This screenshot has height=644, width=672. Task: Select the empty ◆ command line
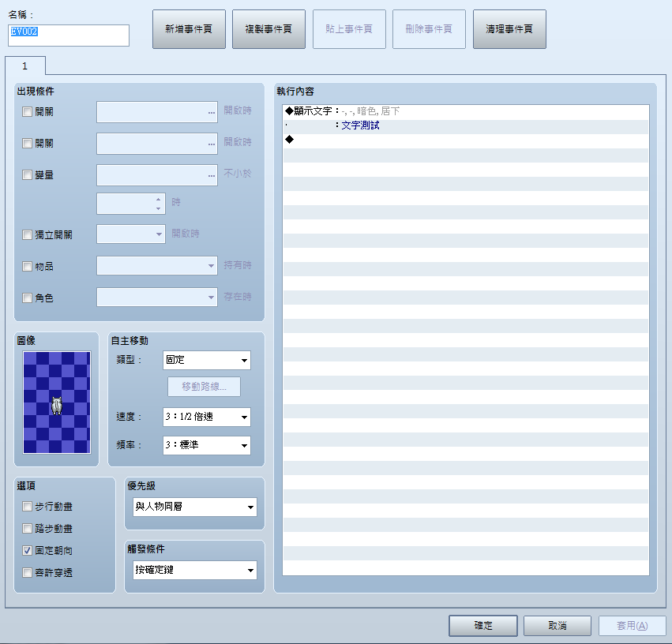(x=465, y=140)
